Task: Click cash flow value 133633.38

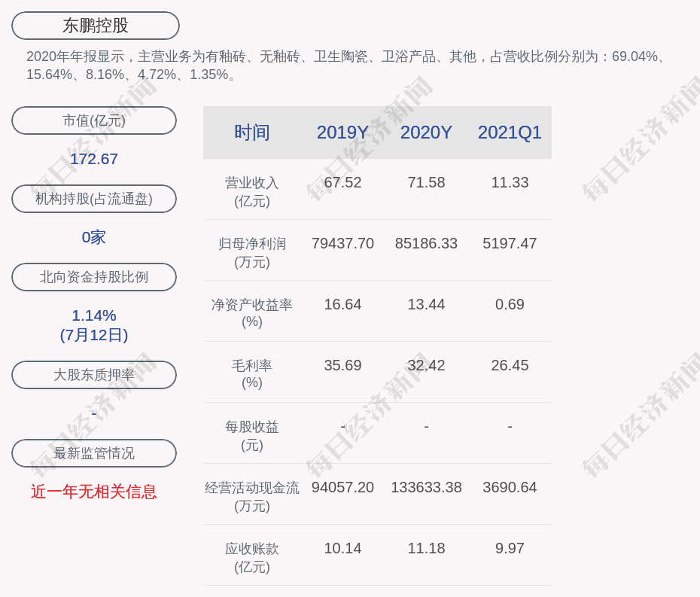Action: [x=426, y=487]
